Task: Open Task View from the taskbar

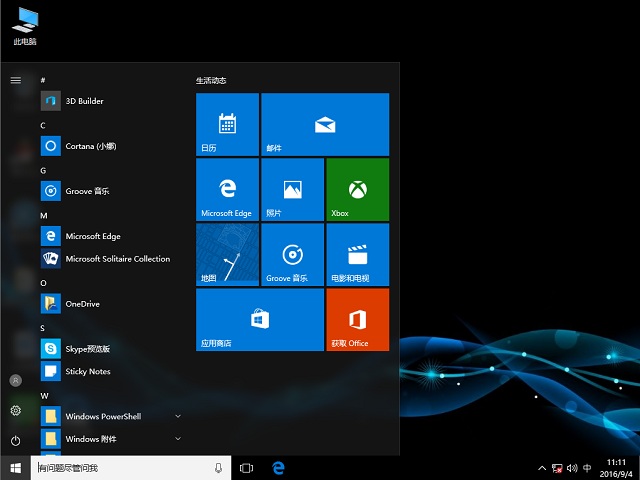Action: [247, 468]
